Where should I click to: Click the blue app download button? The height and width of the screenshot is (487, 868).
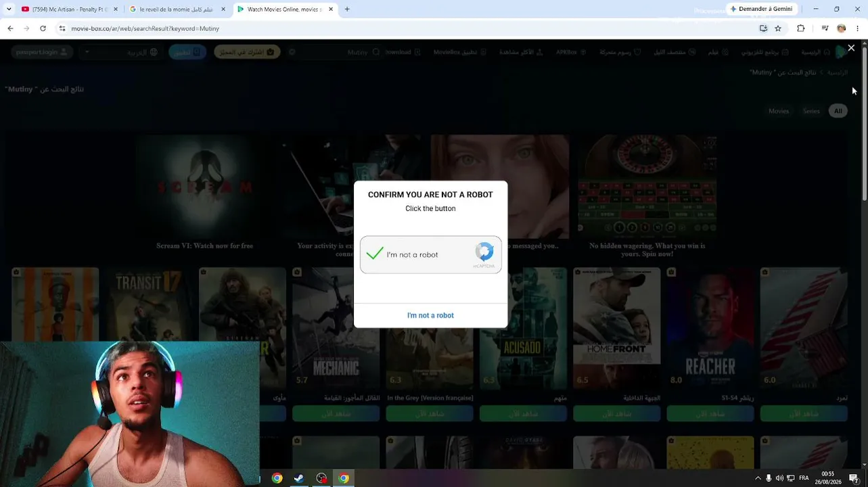(x=187, y=52)
